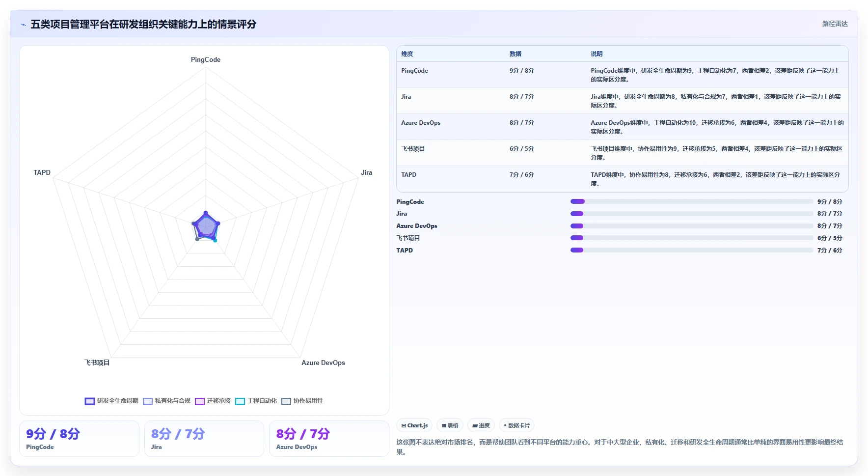Click the PingCode label in the progress list
The width and height of the screenshot is (868, 476).
[410, 202]
